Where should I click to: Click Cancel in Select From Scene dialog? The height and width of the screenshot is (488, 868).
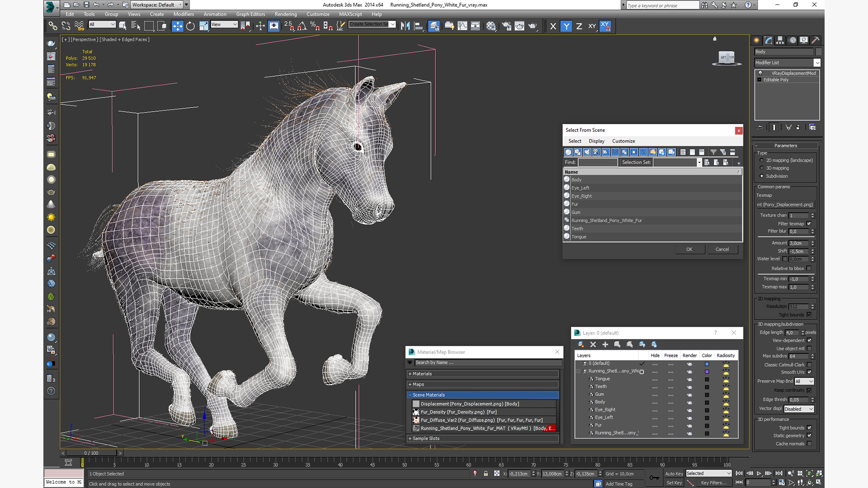point(722,249)
